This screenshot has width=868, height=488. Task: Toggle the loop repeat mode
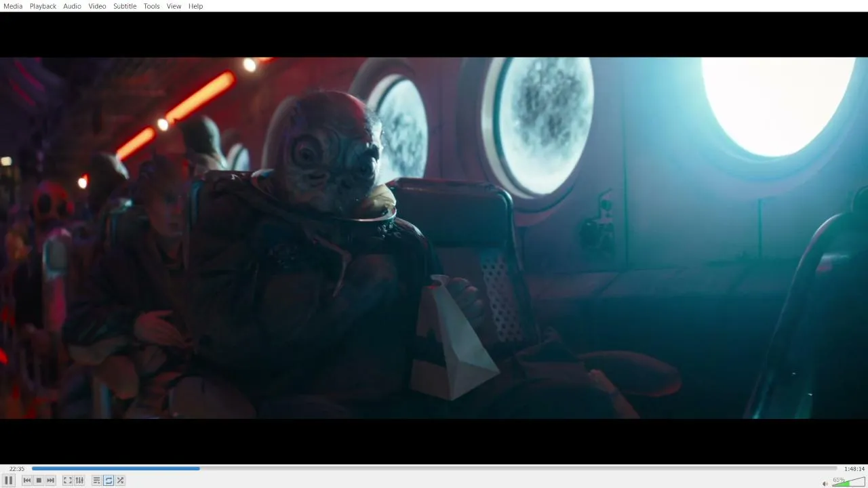click(108, 481)
